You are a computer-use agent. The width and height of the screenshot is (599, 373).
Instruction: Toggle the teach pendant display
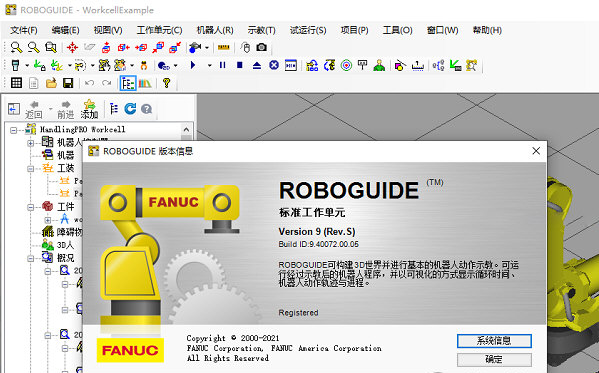click(15, 65)
